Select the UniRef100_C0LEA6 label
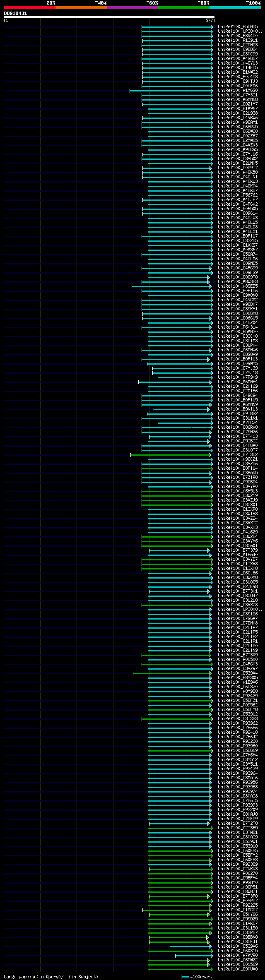This screenshot has width=265, height=980. (238, 86)
